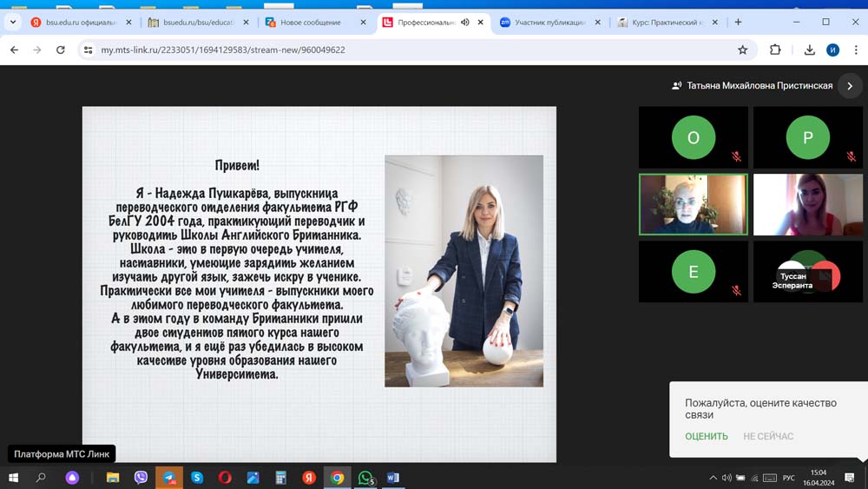Open Microsoft Word from the taskbar

tap(392, 478)
